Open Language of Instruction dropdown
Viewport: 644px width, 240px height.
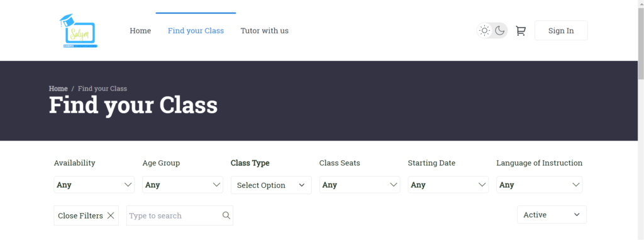(539, 185)
